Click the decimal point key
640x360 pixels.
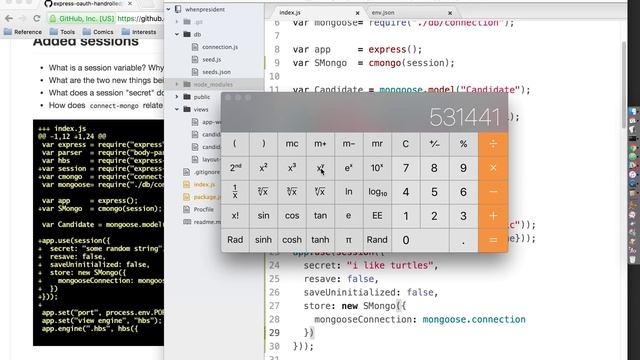[x=463, y=240]
